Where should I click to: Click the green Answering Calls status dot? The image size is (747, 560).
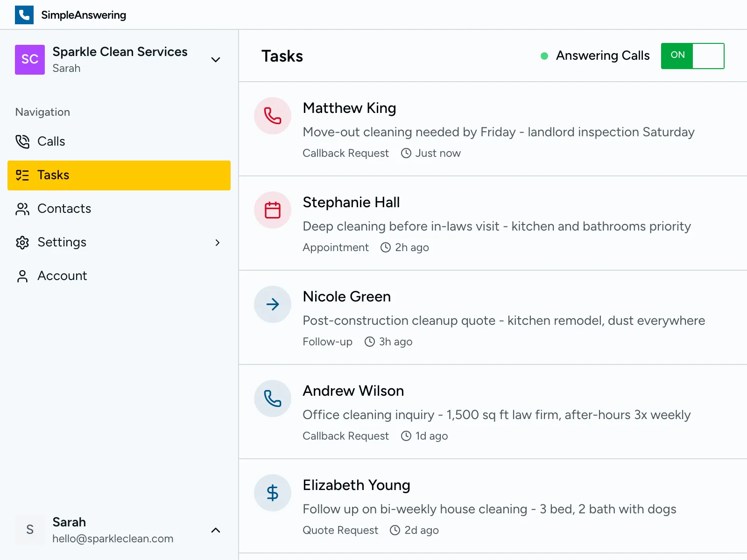544,56
